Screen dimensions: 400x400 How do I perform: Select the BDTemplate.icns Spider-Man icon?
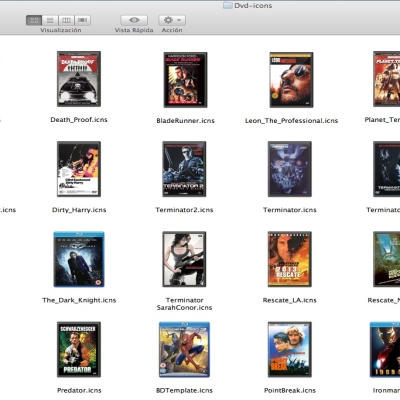(x=184, y=349)
